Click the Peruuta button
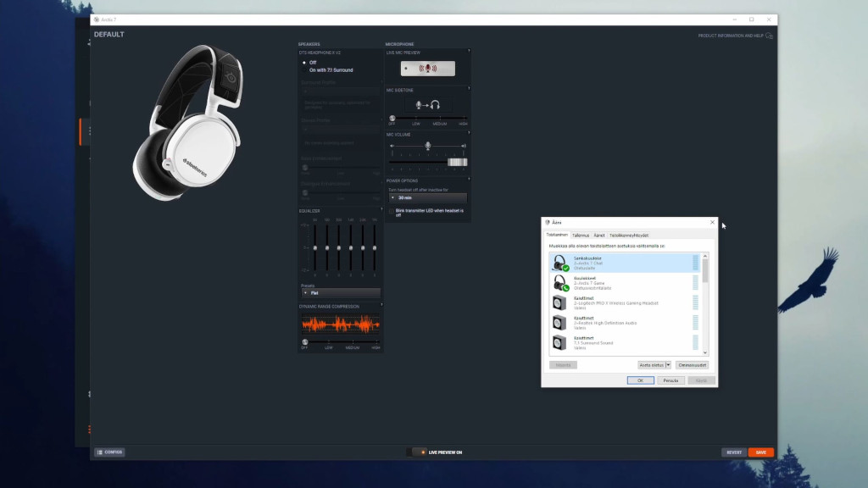Image resolution: width=868 pixels, height=488 pixels. [x=671, y=380]
